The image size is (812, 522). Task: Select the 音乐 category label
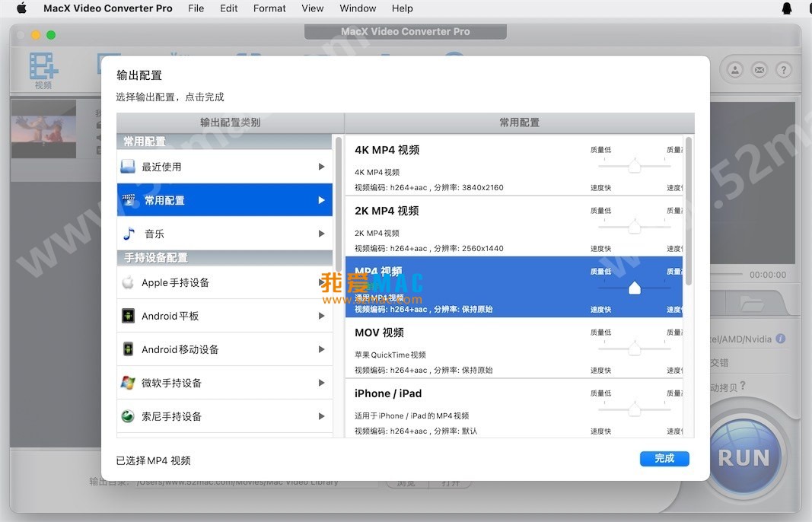coord(154,234)
